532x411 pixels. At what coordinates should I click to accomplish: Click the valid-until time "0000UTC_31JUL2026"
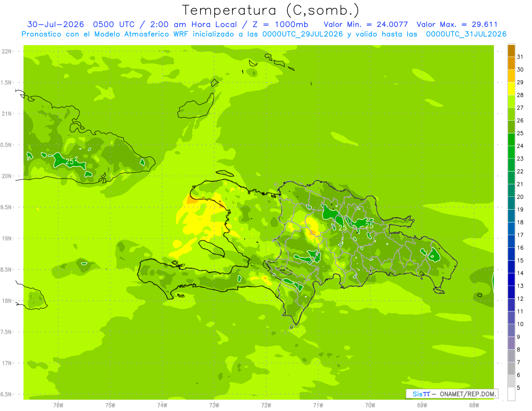(x=466, y=34)
